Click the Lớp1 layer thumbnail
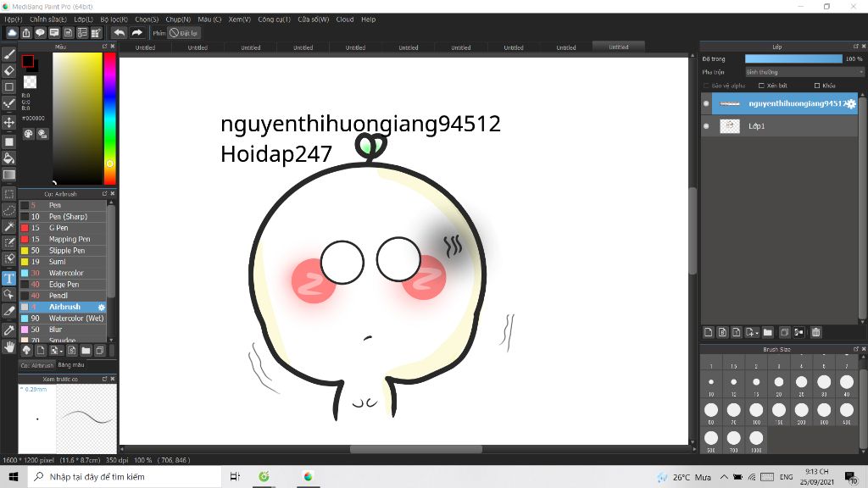The height and width of the screenshot is (488, 868). coord(730,126)
